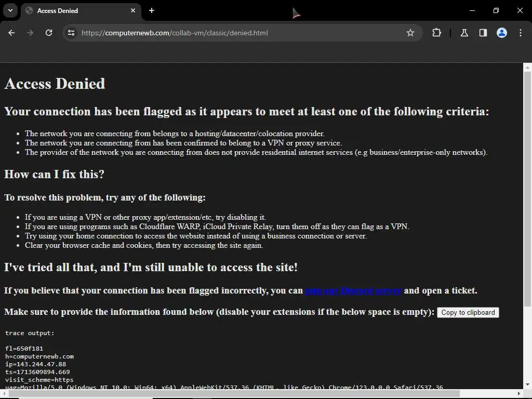Click the horizontal scrollbar right arrow

[x=519, y=394]
